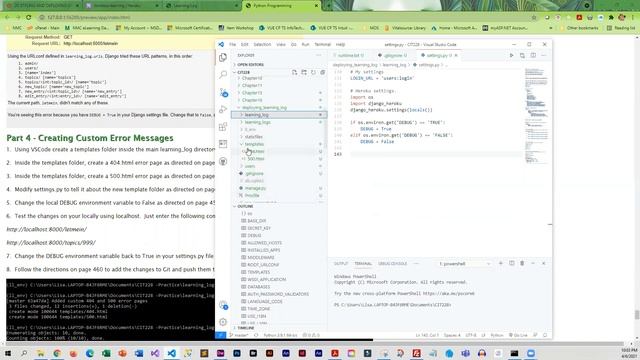The width and height of the screenshot is (640, 360).
Task: Open the editor More Actions ellipsis
Action: coord(544,55)
